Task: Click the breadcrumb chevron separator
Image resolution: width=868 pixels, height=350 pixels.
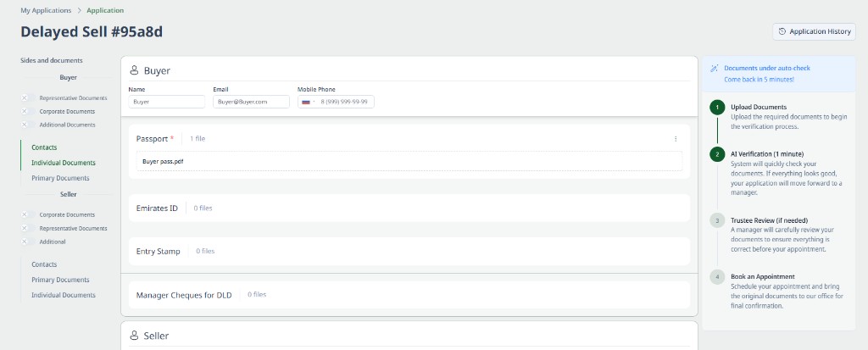Action: 79,10
